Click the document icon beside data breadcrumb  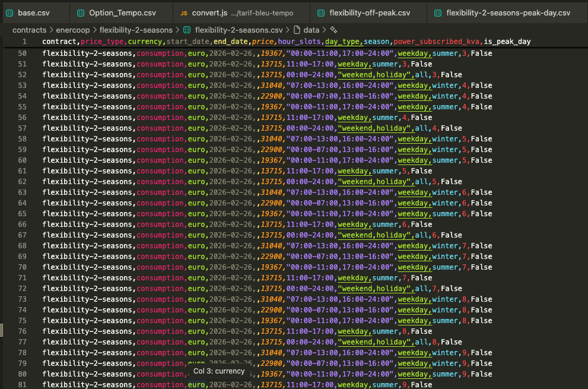tap(297, 30)
